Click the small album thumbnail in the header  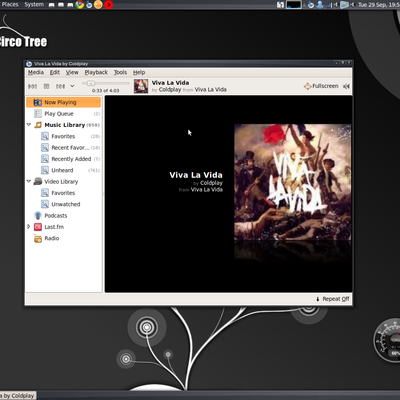(141, 86)
